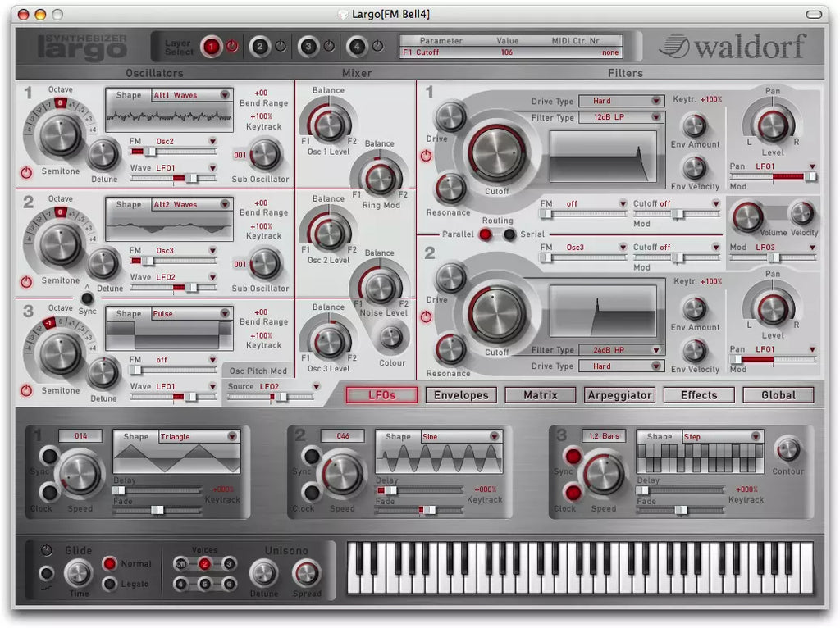This screenshot has height=628, width=840.
Task: Enable Legato glide mode
Action: (109, 585)
